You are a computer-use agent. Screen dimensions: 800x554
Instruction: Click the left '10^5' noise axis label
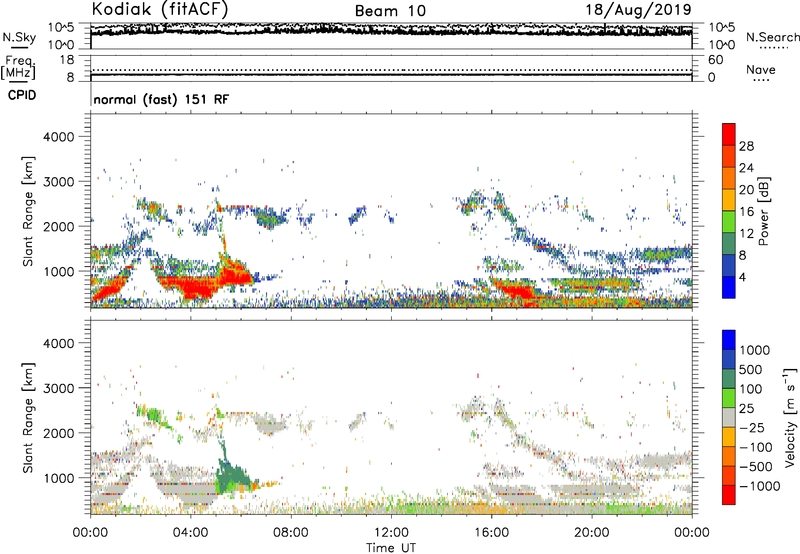[61, 27]
